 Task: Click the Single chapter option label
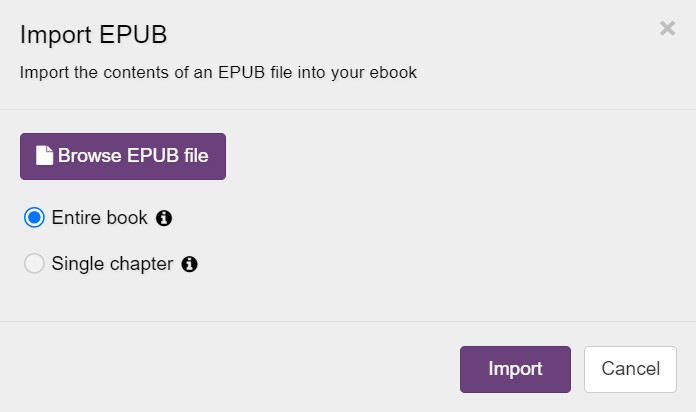[x=112, y=265]
